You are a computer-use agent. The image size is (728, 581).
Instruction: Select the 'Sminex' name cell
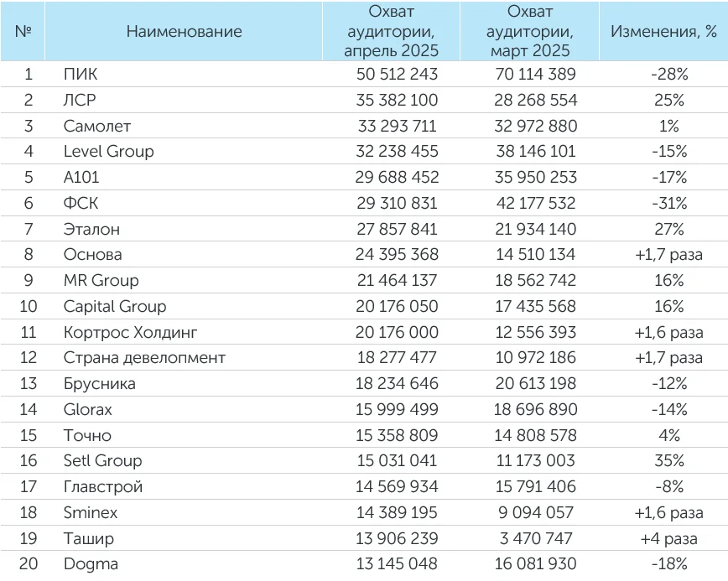point(91,512)
